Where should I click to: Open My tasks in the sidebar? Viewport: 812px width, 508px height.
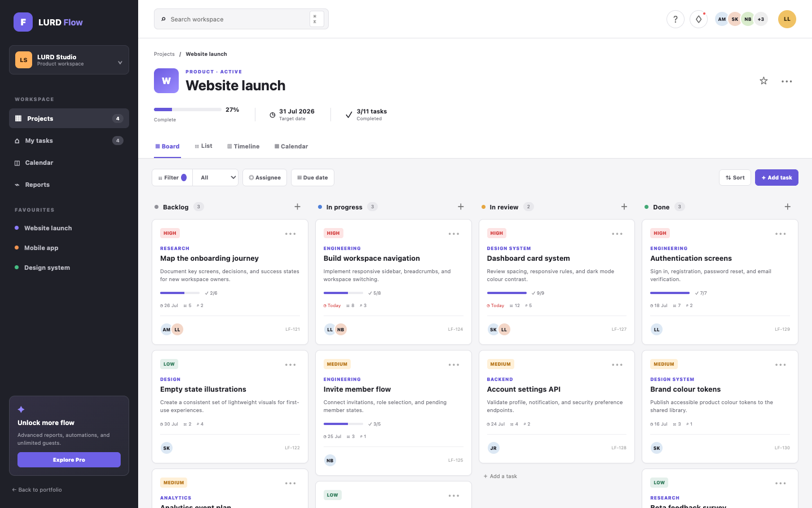(69, 141)
